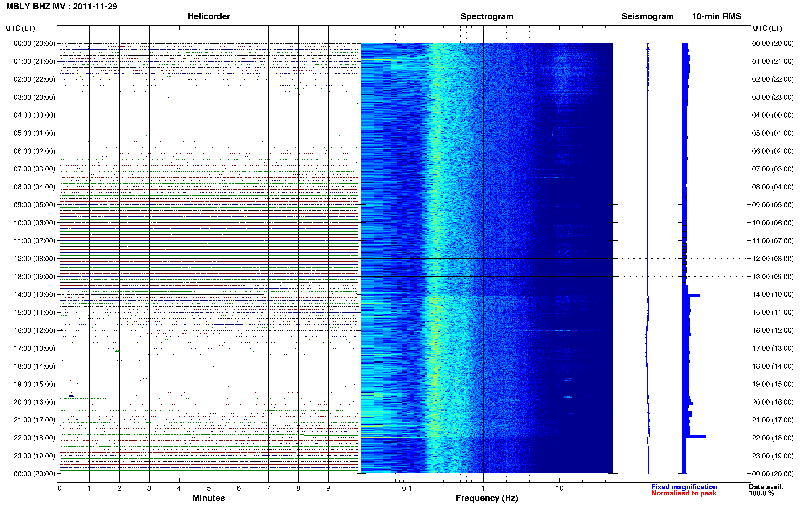Click the "UTC (LT)" label on the right axis

[x=767, y=28]
